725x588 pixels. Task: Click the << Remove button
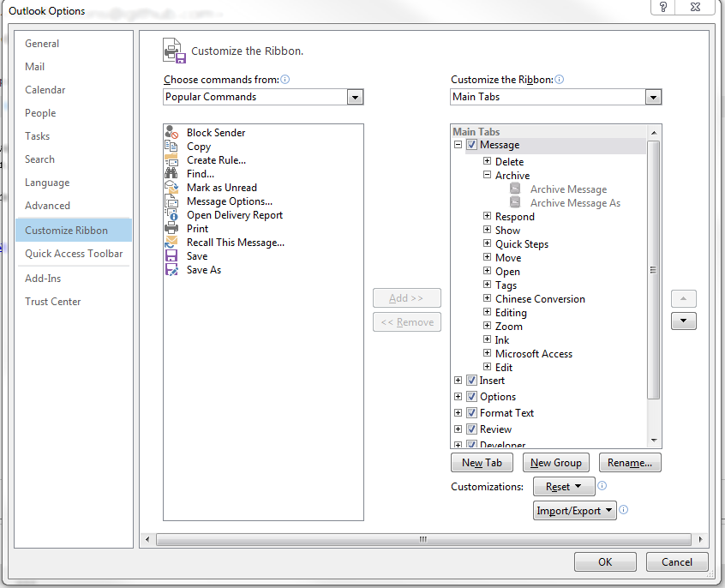(407, 322)
